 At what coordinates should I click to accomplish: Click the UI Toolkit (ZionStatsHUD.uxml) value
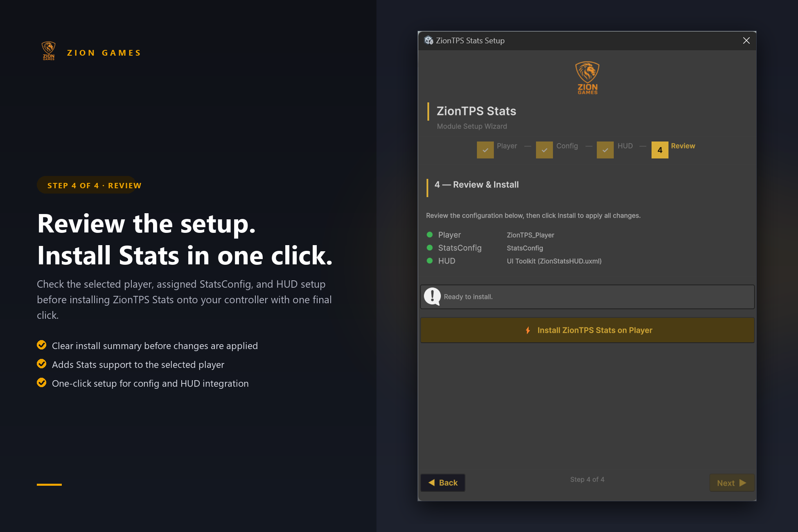coord(554,261)
